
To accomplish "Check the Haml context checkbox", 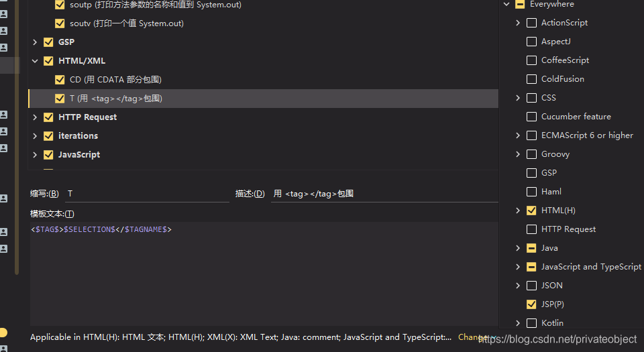I will coord(531,192).
